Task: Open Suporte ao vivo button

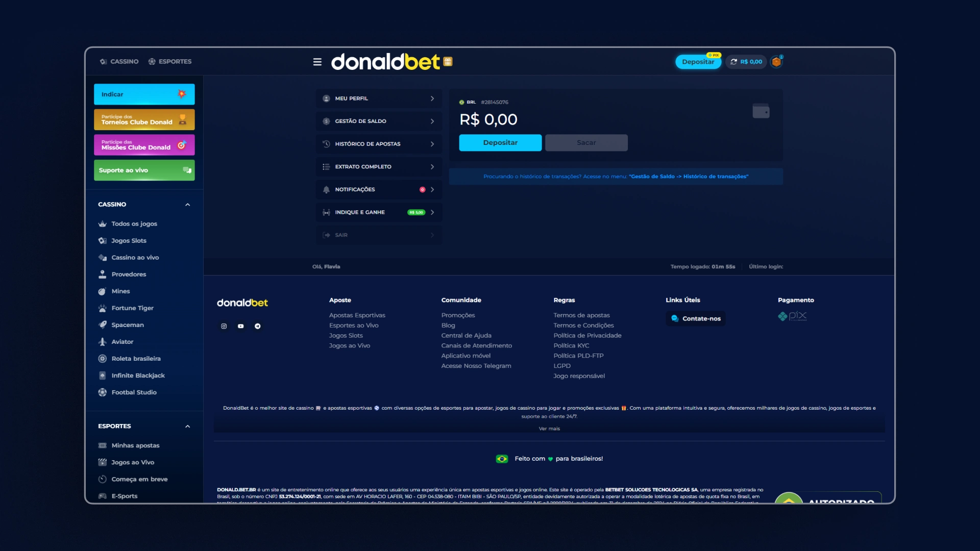Action: coord(144,170)
